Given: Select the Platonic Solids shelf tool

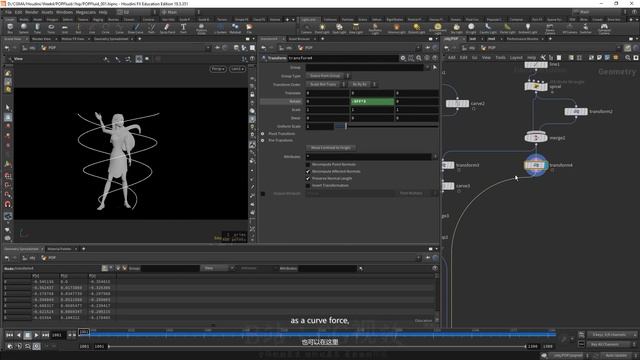Looking at the screenshot, I should 201,29.
